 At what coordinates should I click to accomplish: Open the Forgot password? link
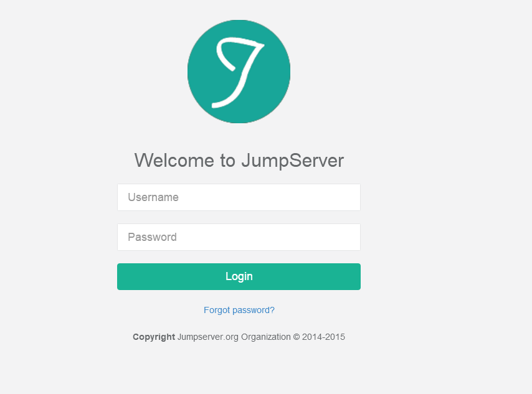click(x=239, y=310)
